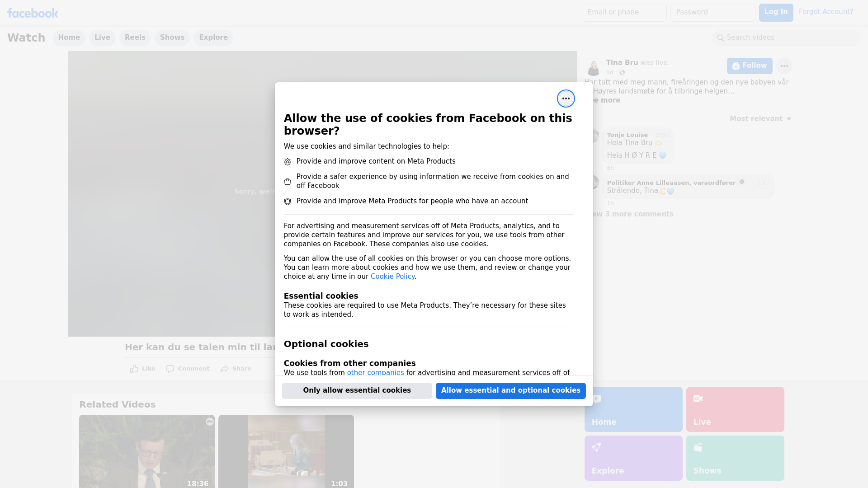Open the cookie dialog more options button

(566, 99)
